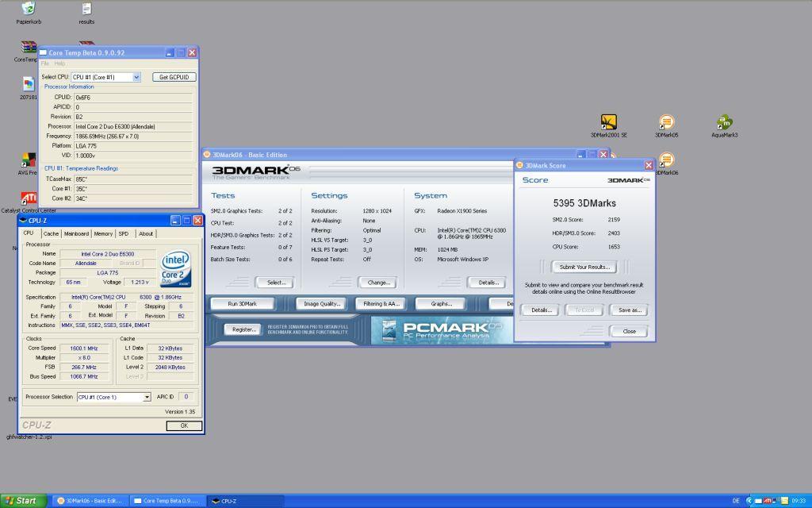Close the 3DMark Score dialog with X
This screenshot has height=508, width=812.
point(649,165)
